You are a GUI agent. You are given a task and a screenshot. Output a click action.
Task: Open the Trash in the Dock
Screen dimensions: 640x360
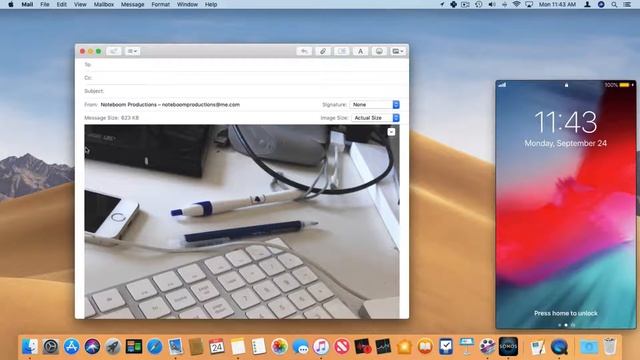[x=609, y=347]
